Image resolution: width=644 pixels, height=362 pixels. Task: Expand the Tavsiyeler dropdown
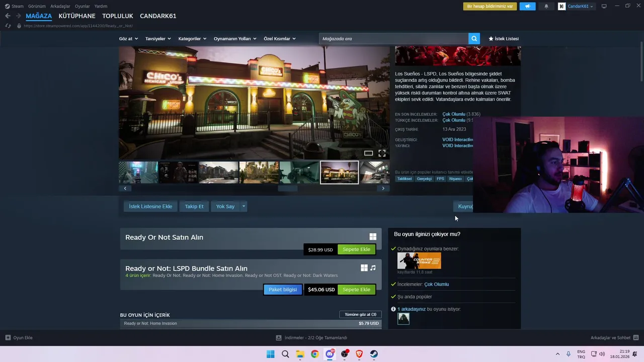tap(158, 39)
